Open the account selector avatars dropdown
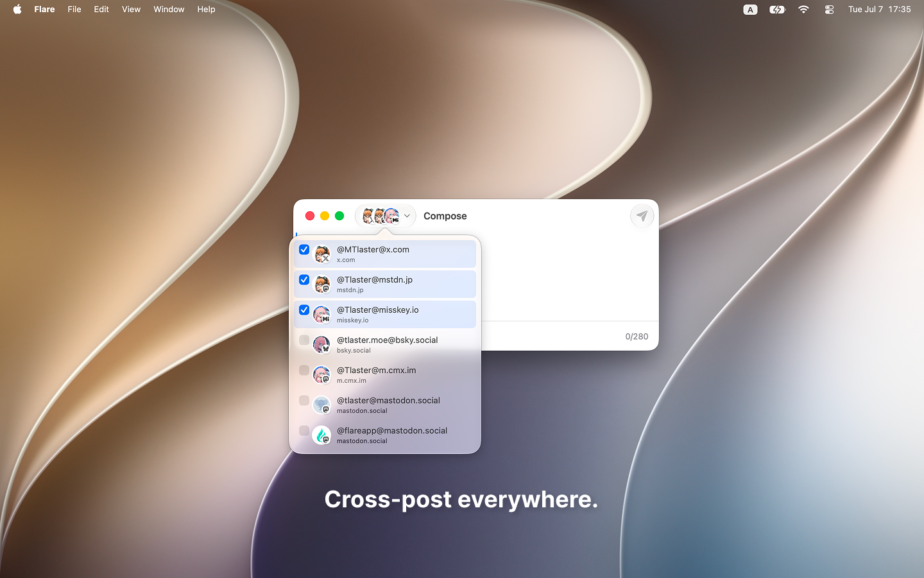This screenshot has width=924, height=578. [x=386, y=216]
